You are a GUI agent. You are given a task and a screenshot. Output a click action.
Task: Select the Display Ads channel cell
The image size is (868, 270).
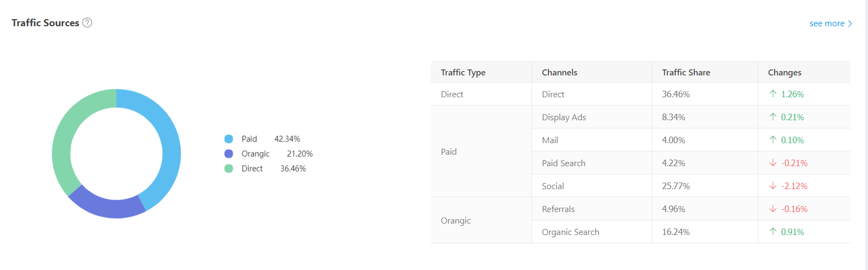tap(564, 118)
